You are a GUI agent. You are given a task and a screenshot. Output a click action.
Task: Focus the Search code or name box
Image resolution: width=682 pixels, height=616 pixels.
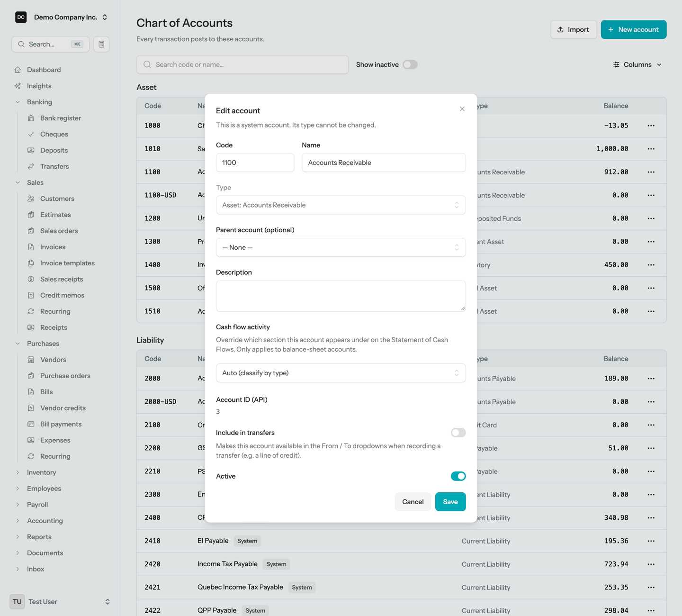(242, 64)
